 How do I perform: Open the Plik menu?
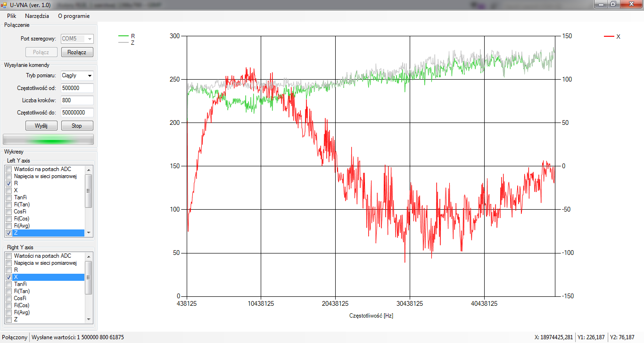click(12, 16)
